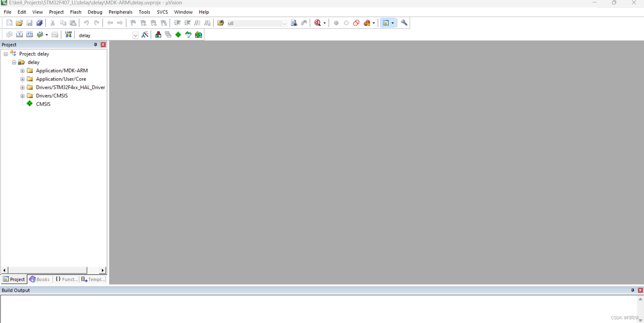Screen dimensions: 644x323
Task: Open the dropdown arrow beside Kill all breakpoints
Action: 374,23
